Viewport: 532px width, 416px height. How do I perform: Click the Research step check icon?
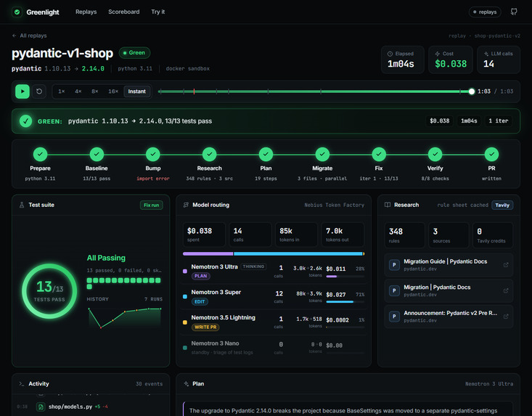[209, 155]
